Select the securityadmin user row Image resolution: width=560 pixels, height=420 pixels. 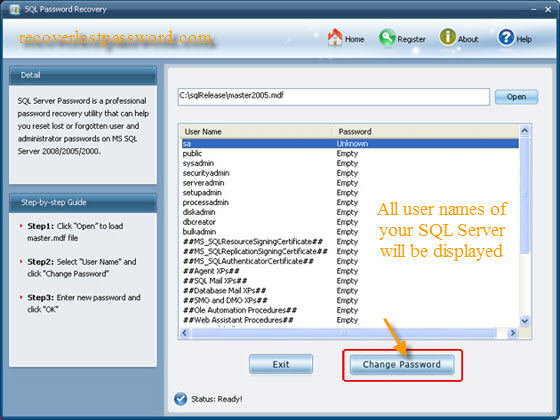pos(350,173)
